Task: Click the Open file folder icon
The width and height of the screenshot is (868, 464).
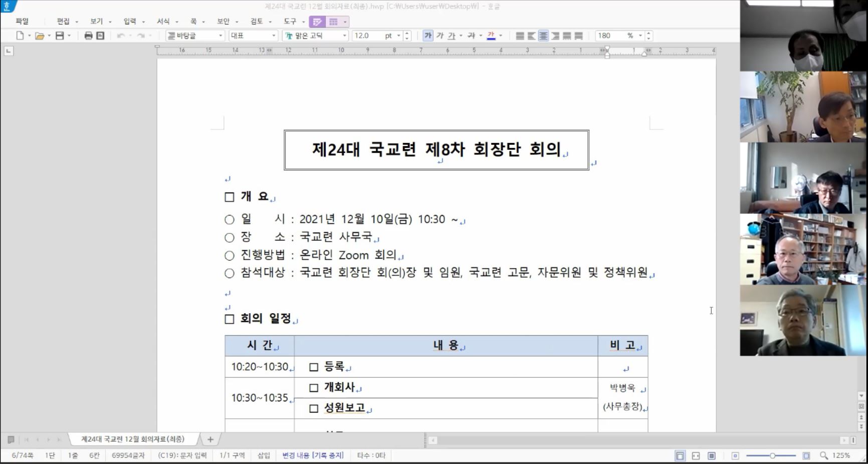Action: 40,36
